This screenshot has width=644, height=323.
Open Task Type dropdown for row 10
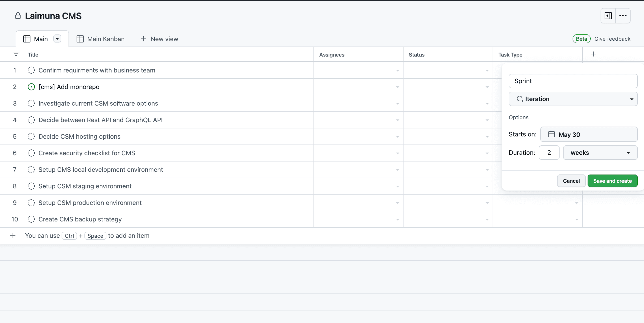tap(577, 220)
